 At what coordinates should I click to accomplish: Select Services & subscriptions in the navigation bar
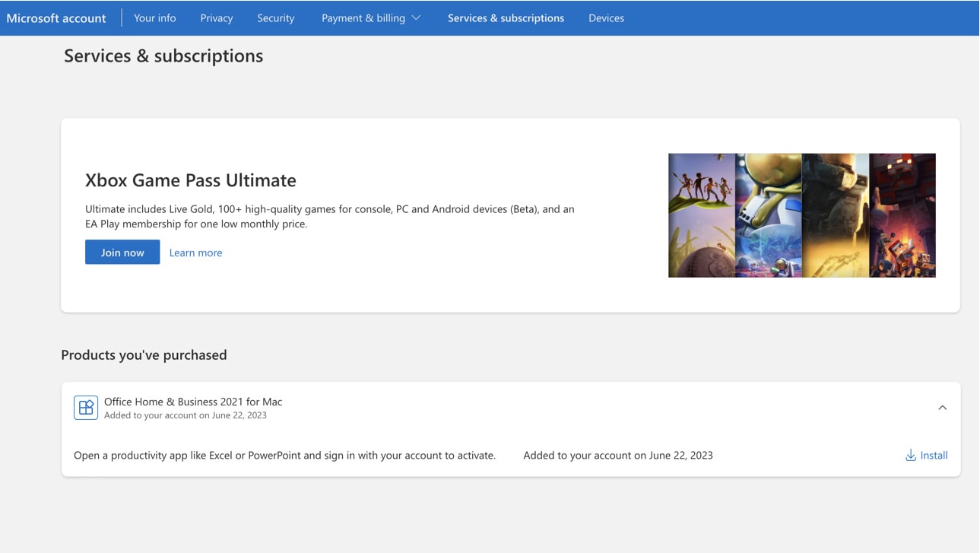click(506, 18)
